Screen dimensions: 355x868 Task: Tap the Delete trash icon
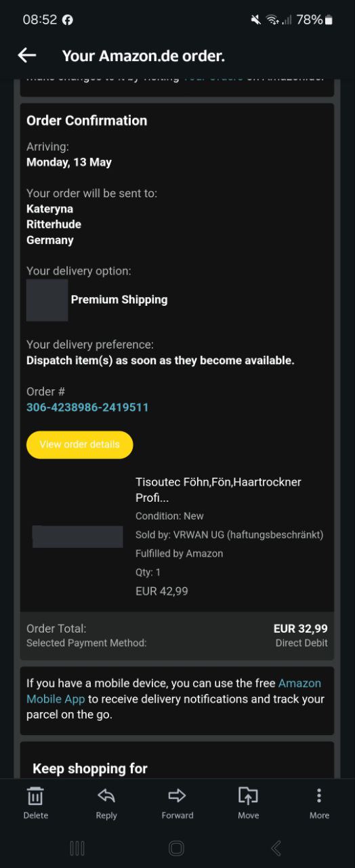tap(35, 795)
